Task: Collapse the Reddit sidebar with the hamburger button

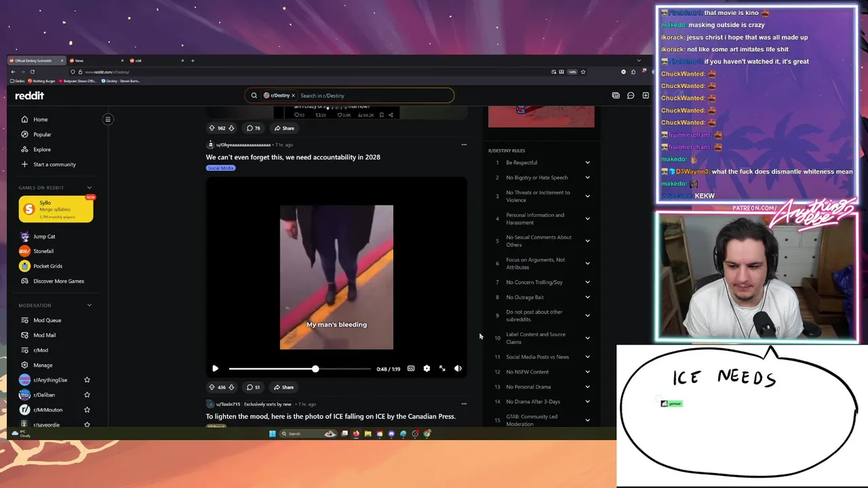Action: click(108, 119)
